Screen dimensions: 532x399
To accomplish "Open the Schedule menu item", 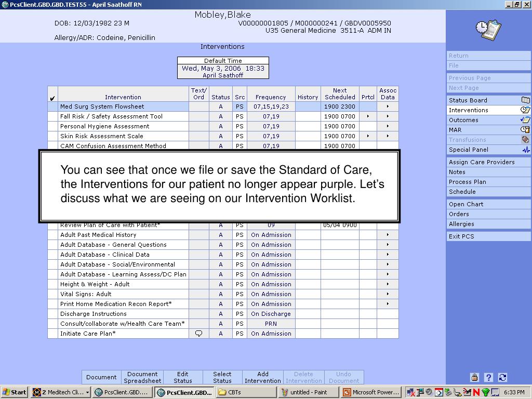I will pyautogui.click(x=488, y=192).
